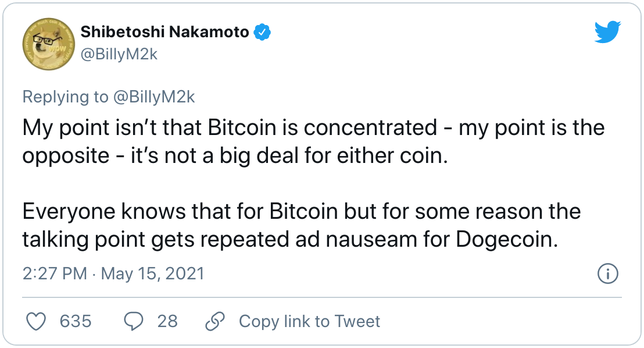
Task: Open Shibetoshi Nakamoto's profile name
Action: click(164, 32)
